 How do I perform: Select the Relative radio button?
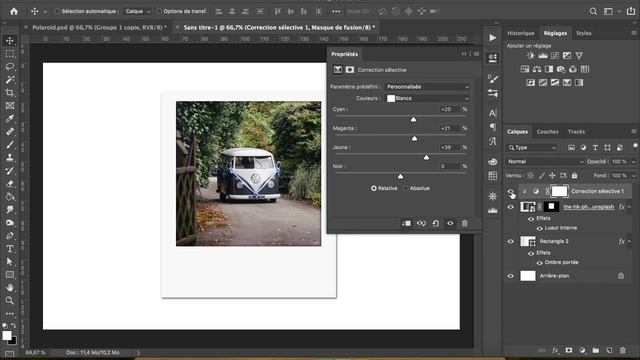click(373, 188)
